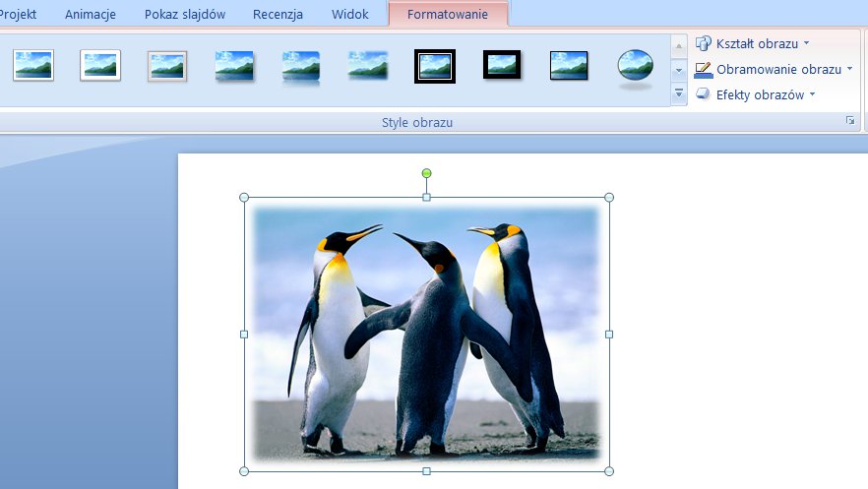Screen dimensions: 868x489
Task: Expand the full picture styles gallery
Action: coord(679,94)
